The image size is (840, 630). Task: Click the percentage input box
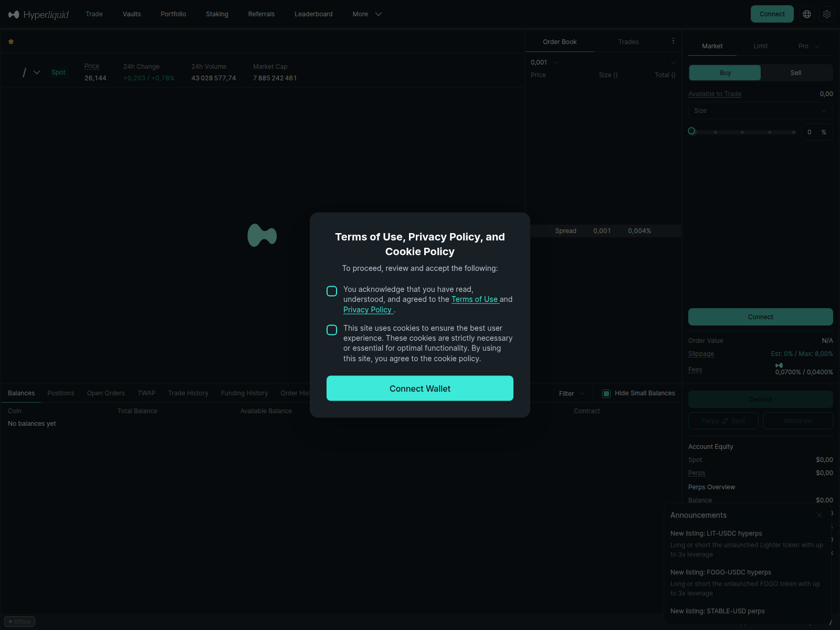(817, 132)
